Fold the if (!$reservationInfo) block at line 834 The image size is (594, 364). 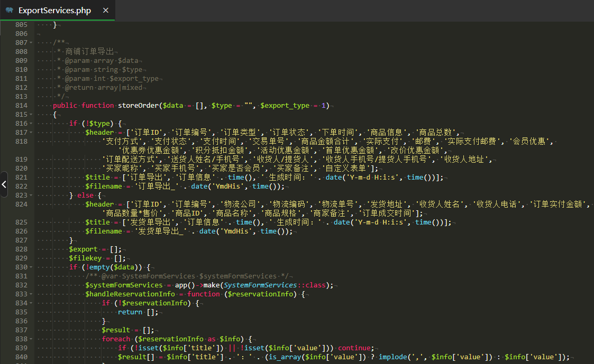31,303
